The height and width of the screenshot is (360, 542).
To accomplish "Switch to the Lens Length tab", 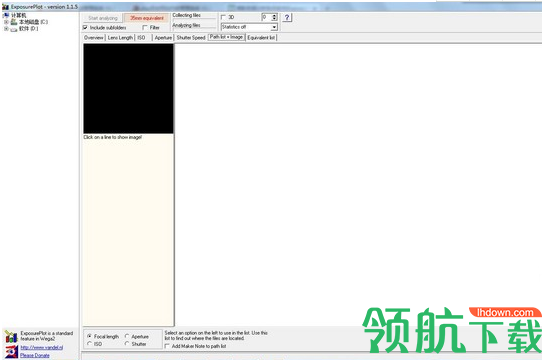I will point(120,38).
